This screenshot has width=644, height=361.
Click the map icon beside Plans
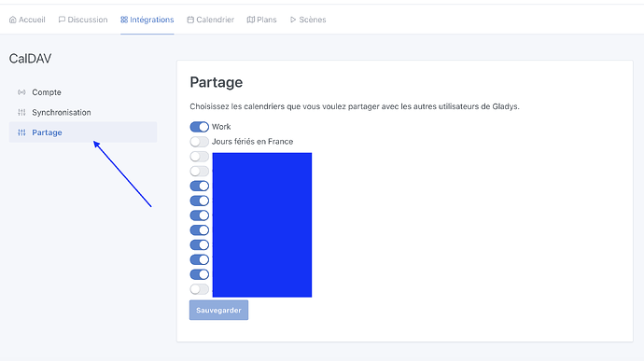coord(250,20)
